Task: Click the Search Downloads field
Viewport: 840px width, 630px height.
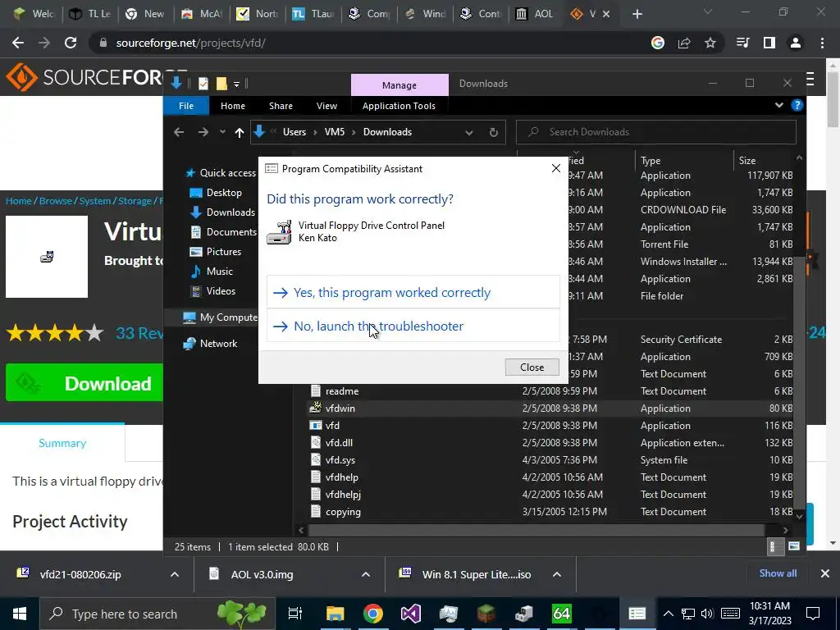Action: point(655,132)
